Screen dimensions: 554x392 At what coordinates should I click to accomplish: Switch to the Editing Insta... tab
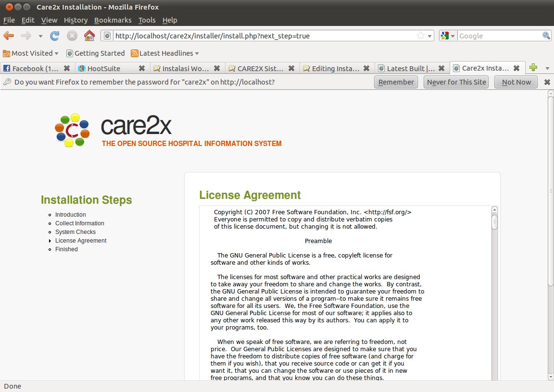(x=331, y=68)
